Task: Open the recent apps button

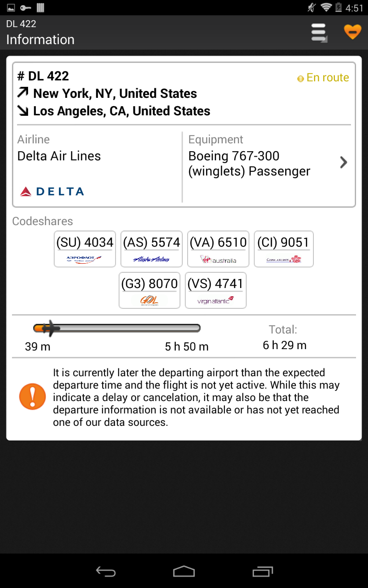Action: 263,571
